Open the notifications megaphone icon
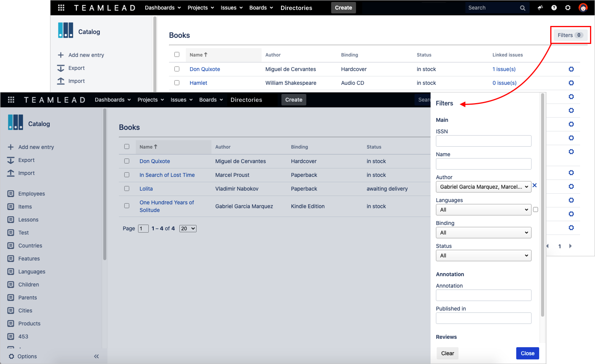 540,8
